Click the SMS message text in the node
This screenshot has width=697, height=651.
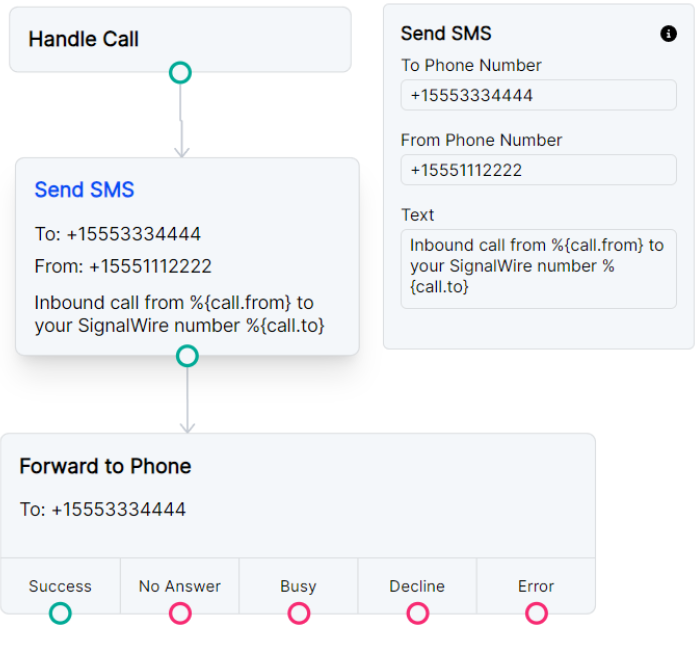click(180, 314)
